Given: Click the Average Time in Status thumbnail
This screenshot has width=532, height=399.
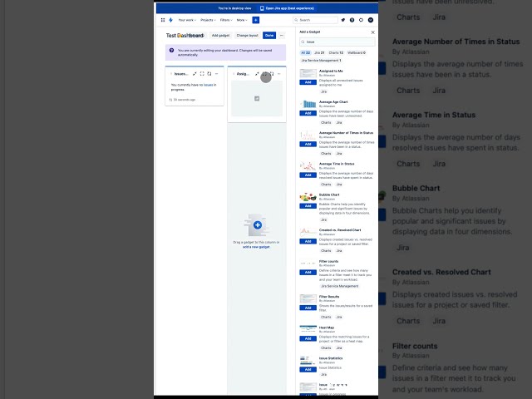Looking at the screenshot, I should coord(308,165).
